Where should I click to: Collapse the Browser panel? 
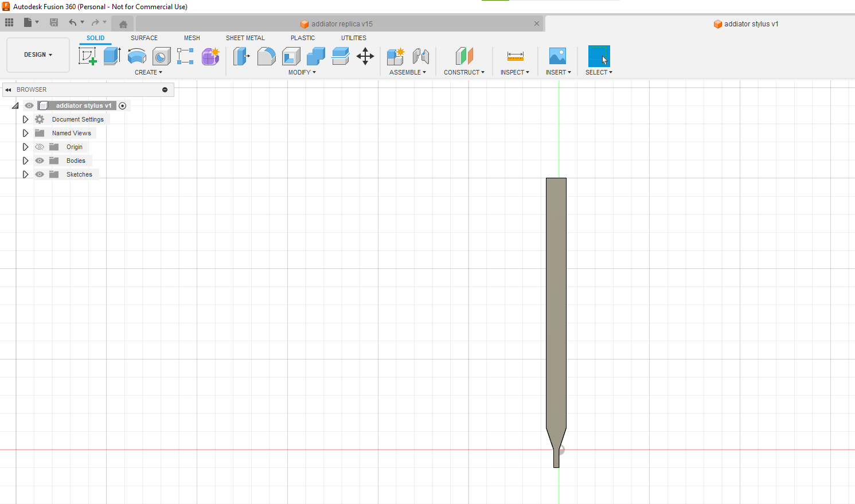(7, 89)
